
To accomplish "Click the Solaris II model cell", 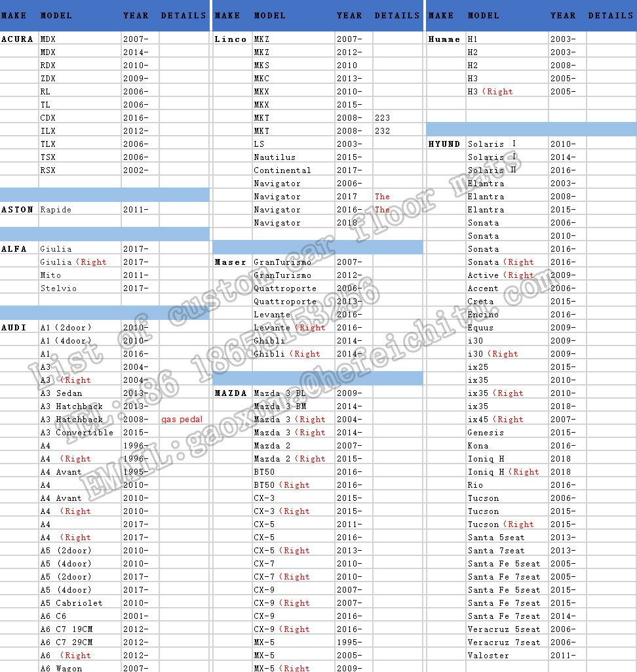I will [x=507, y=170].
